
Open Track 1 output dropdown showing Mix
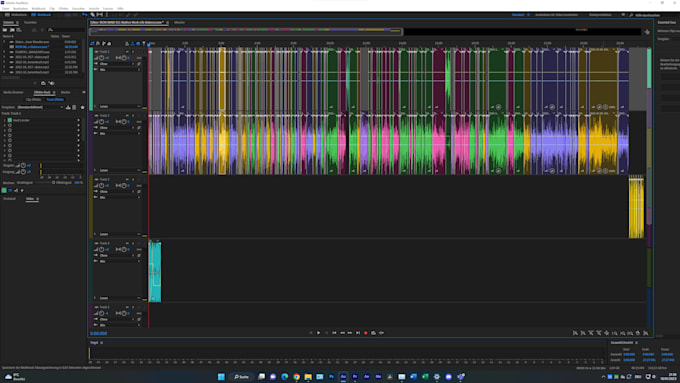tap(119, 69)
